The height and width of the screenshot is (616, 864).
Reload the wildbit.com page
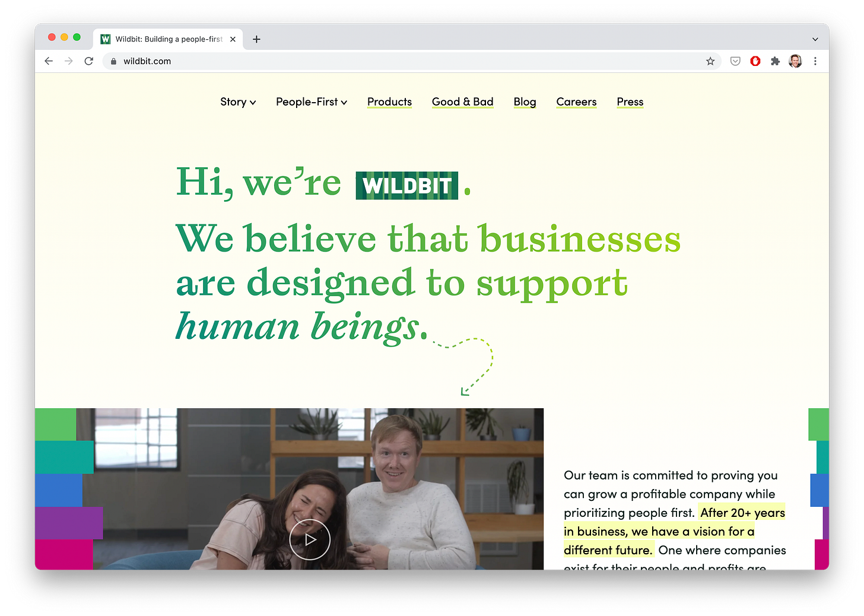pos(89,61)
